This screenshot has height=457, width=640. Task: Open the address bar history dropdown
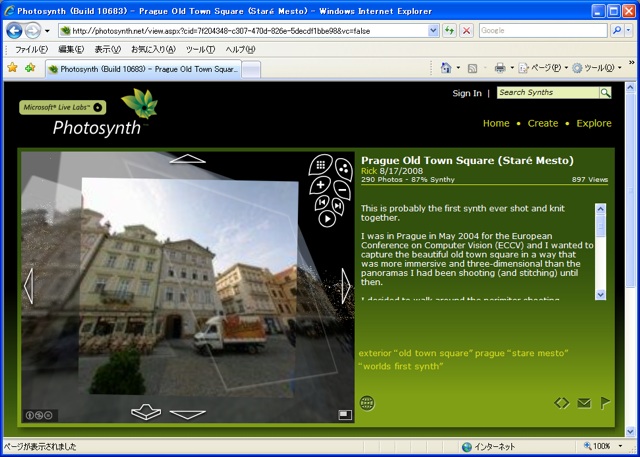[433, 31]
